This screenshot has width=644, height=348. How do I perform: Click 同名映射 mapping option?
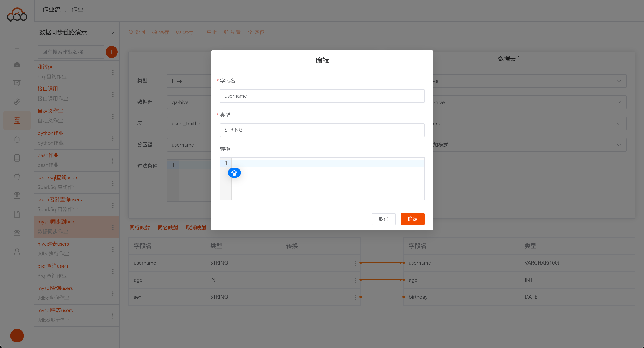tap(168, 228)
